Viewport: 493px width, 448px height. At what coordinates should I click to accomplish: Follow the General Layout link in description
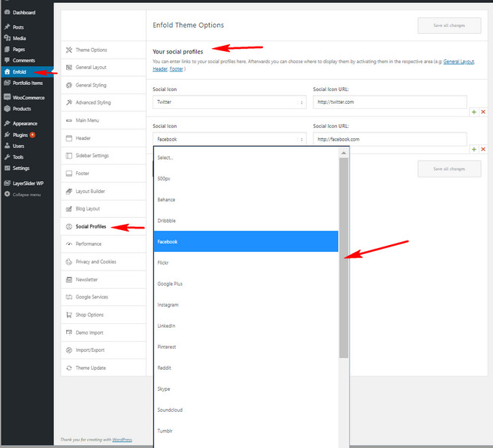(x=458, y=62)
